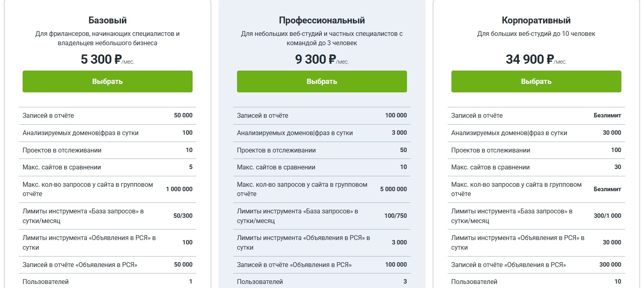Click the 5 300 ₽ price
The image size is (644, 288).
[x=101, y=59]
